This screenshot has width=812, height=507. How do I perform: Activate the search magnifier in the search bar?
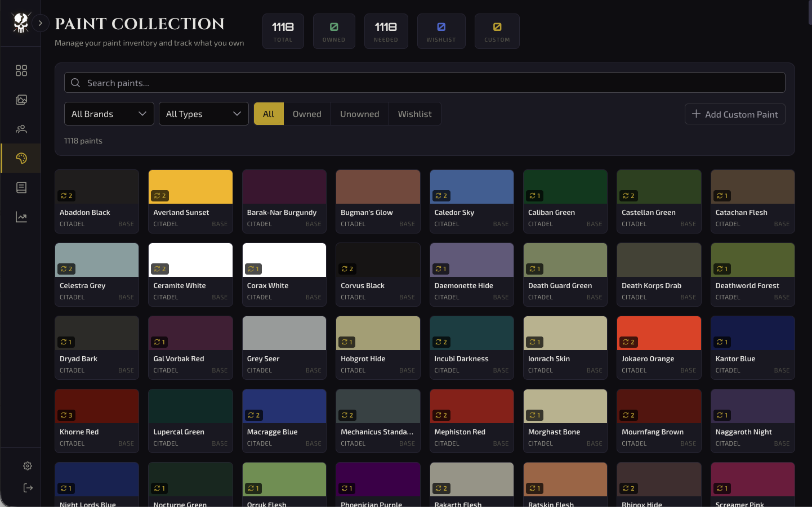click(75, 82)
